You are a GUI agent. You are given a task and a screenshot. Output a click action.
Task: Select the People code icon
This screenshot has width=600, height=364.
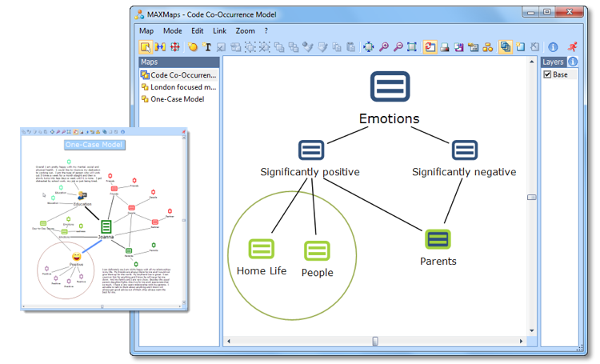(317, 250)
